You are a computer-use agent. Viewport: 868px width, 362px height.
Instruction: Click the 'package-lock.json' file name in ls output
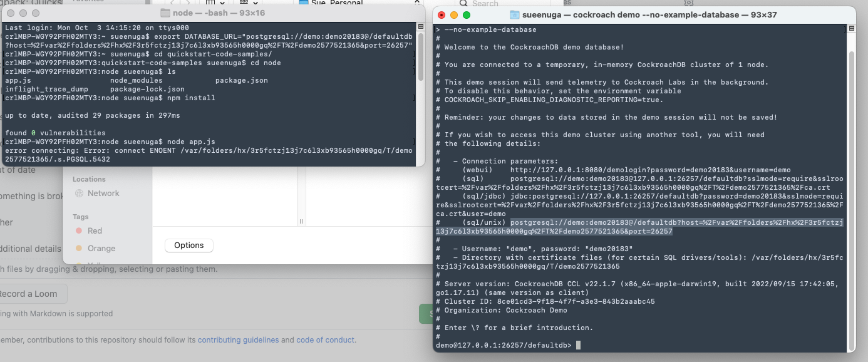147,89
